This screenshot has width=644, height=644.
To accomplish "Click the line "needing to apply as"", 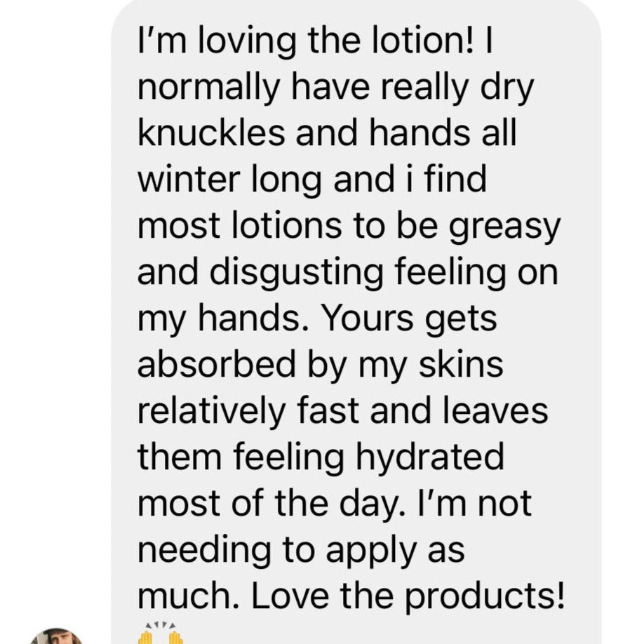I will [301, 551].
